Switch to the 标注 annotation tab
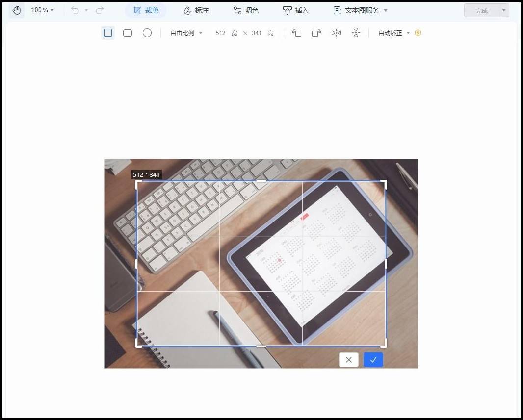Image resolution: width=523 pixels, height=420 pixels. [x=196, y=11]
